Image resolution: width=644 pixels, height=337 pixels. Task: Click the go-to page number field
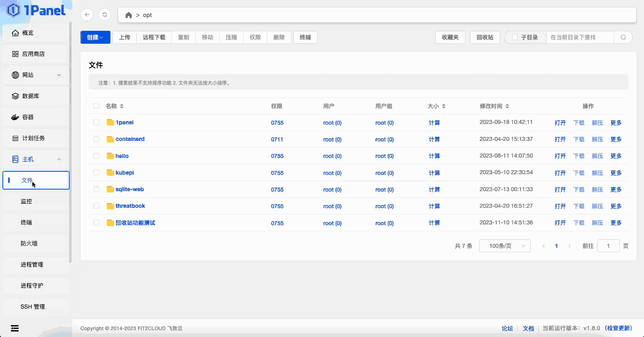click(608, 246)
